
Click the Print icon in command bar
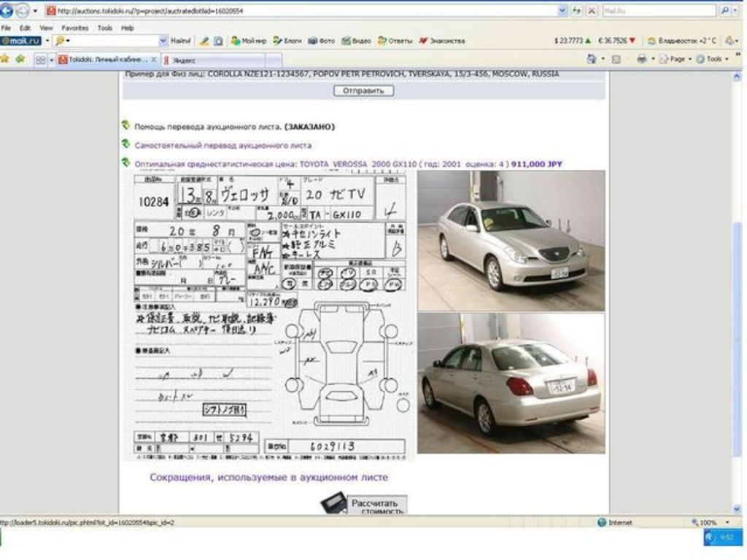coord(642,59)
